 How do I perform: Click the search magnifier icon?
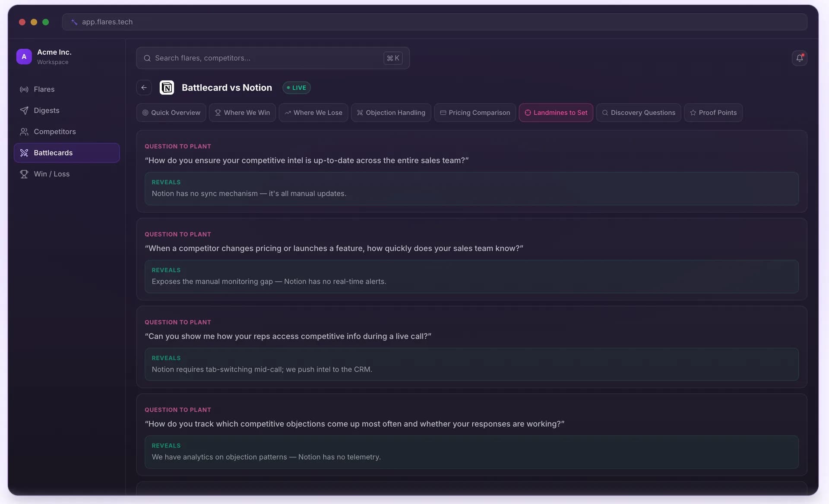pyautogui.click(x=147, y=58)
